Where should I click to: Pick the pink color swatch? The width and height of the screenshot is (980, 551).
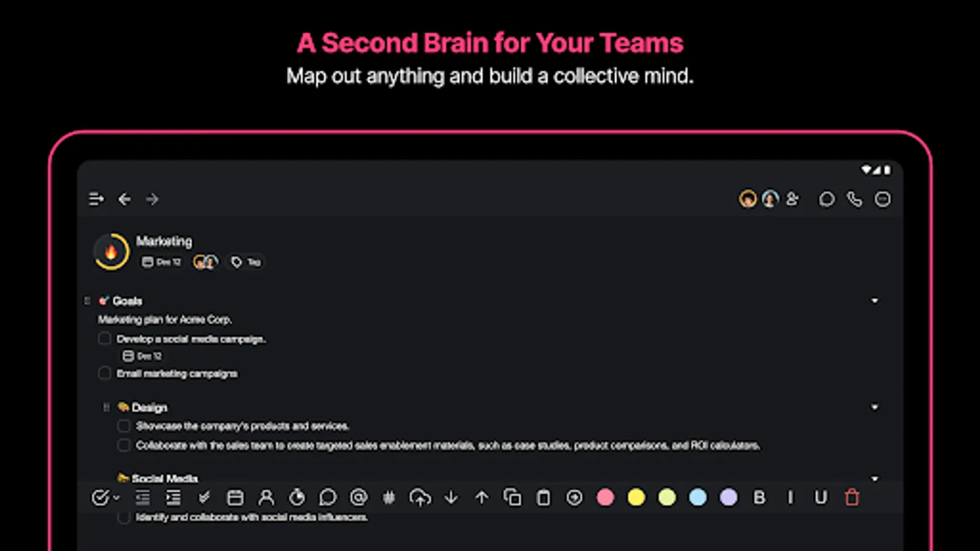pos(605,498)
